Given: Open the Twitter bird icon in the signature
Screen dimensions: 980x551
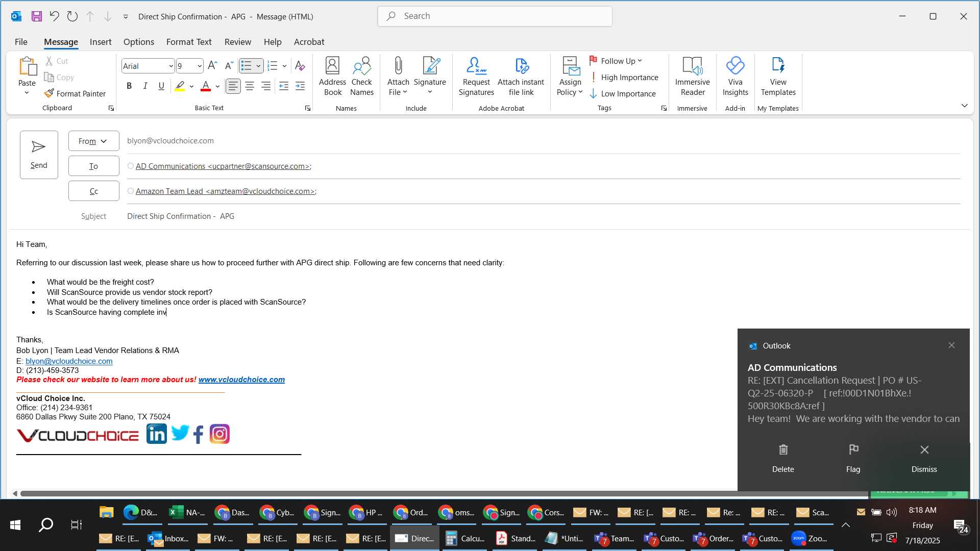Looking at the screenshot, I should (x=180, y=433).
